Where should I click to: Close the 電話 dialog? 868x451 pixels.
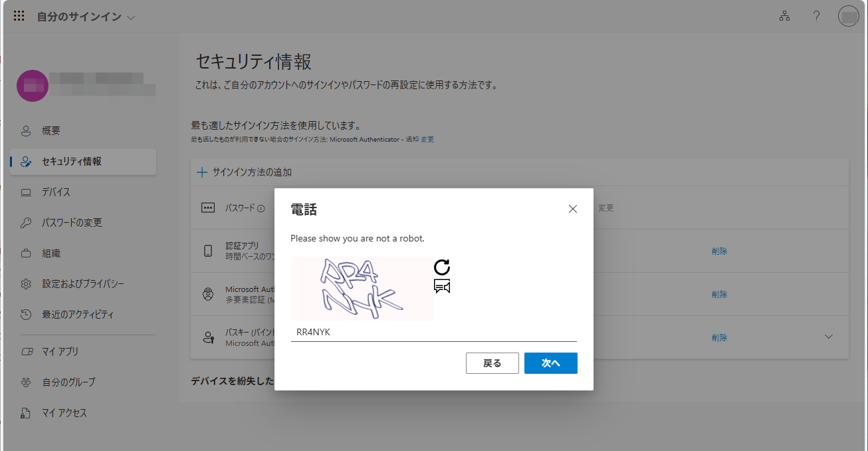point(573,209)
